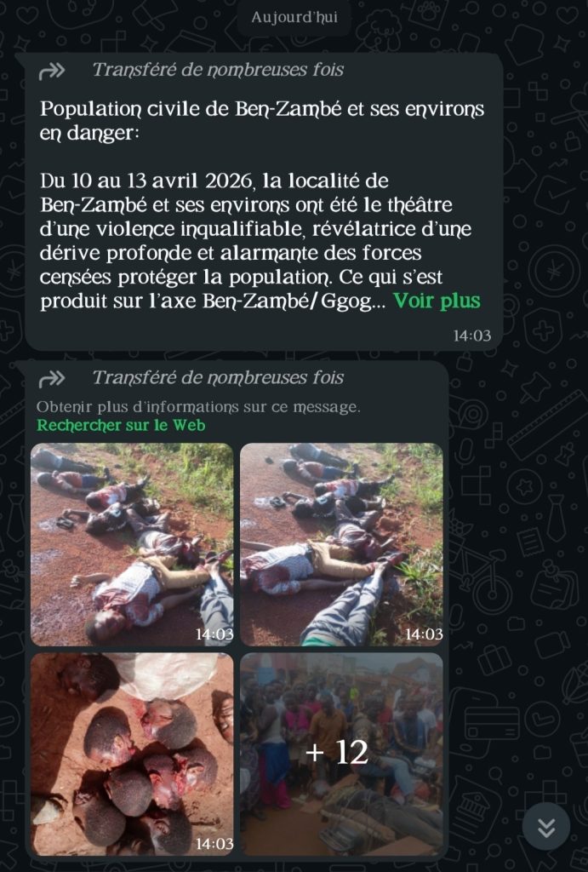
Task: Tap the "Aujourd'hui" date chip
Action: (294, 17)
